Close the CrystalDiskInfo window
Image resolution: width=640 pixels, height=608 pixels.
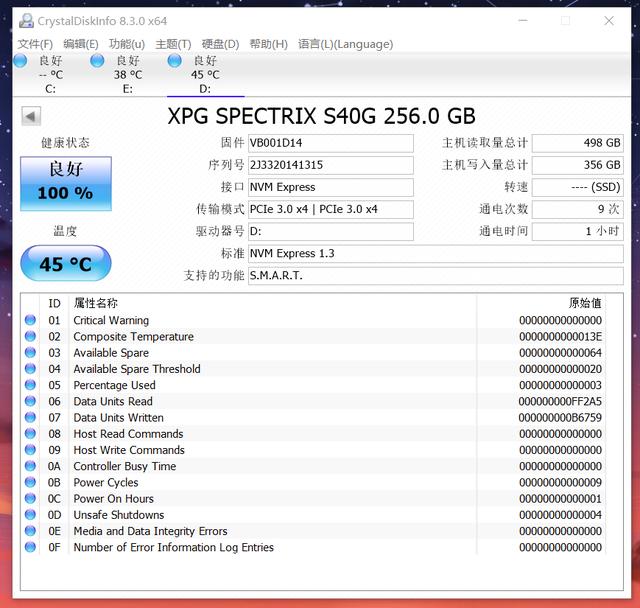coord(609,21)
